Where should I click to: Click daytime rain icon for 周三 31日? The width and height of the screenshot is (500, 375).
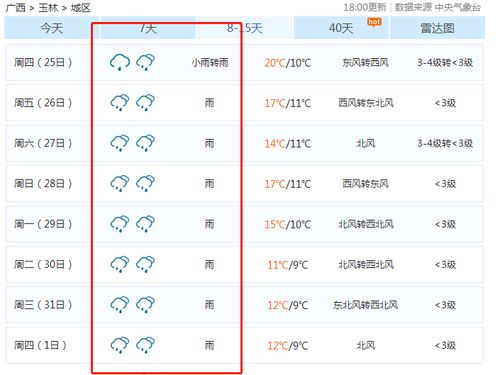[120, 305]
